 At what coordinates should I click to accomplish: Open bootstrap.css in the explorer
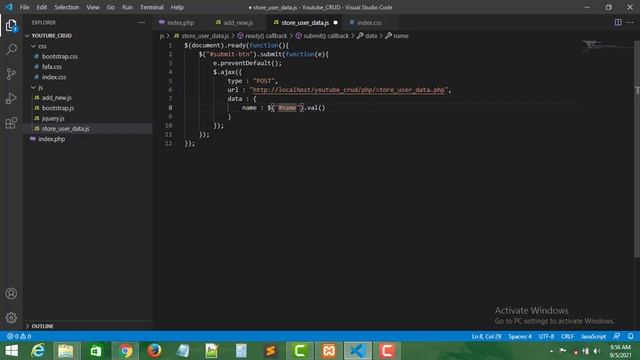(x=60, y=56)
